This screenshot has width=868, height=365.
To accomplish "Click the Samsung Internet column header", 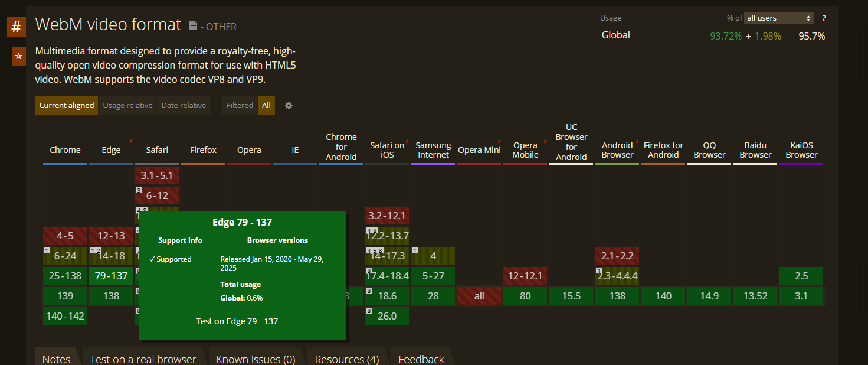I will (433, 150).
